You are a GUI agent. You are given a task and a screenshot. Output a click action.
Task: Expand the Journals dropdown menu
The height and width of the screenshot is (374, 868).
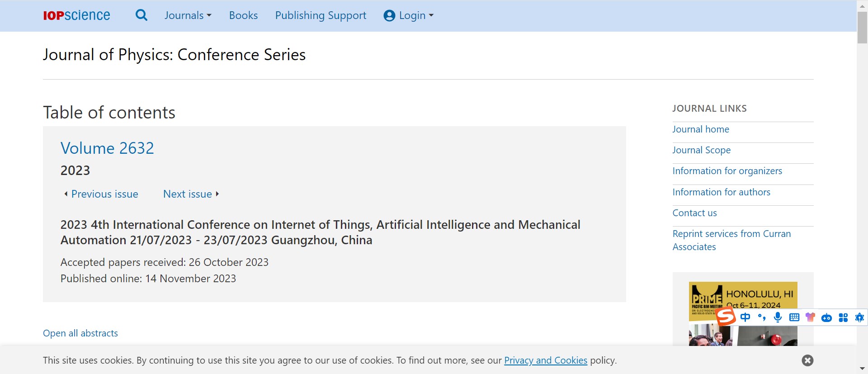[x=188, y=15]
